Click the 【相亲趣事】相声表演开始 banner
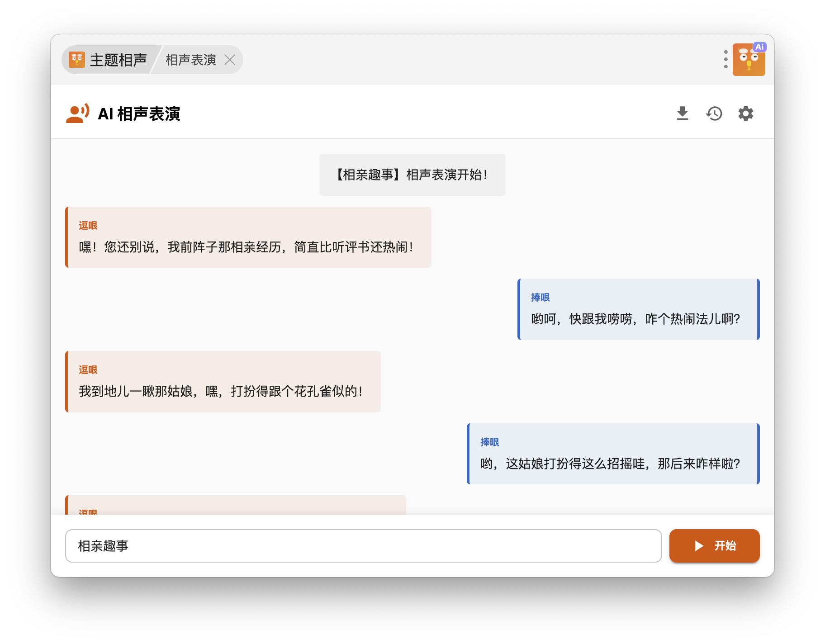This screenshot has width=825, height=644. tap(412, 175)
